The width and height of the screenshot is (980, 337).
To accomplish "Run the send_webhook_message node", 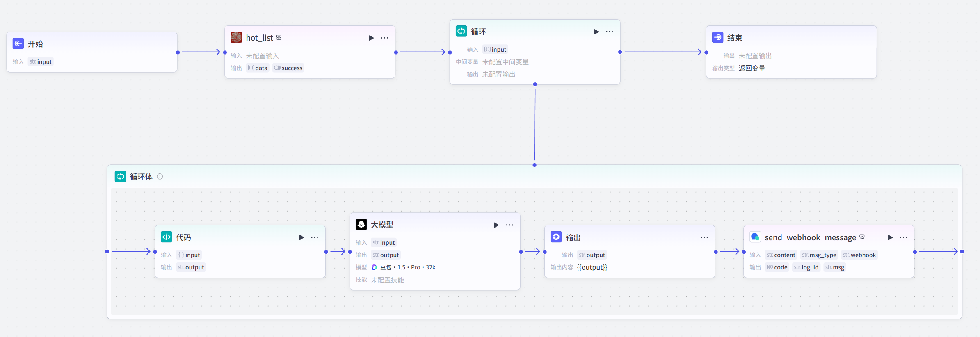I will click(890, 237).
